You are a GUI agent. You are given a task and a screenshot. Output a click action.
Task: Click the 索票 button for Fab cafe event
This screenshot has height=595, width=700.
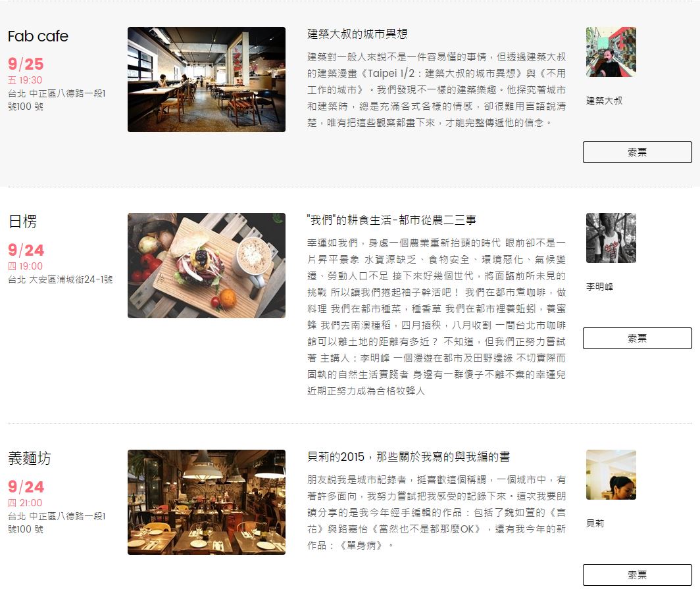tap(637, 152)
